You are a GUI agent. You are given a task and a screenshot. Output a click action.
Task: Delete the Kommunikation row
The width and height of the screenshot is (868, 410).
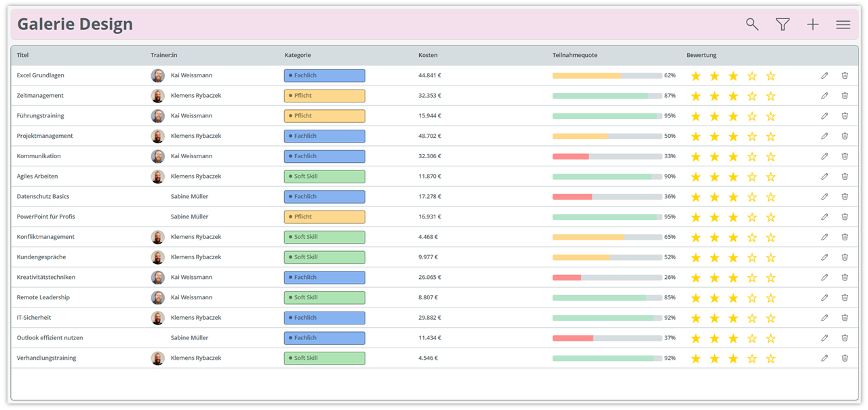click(x=845, y=156)
